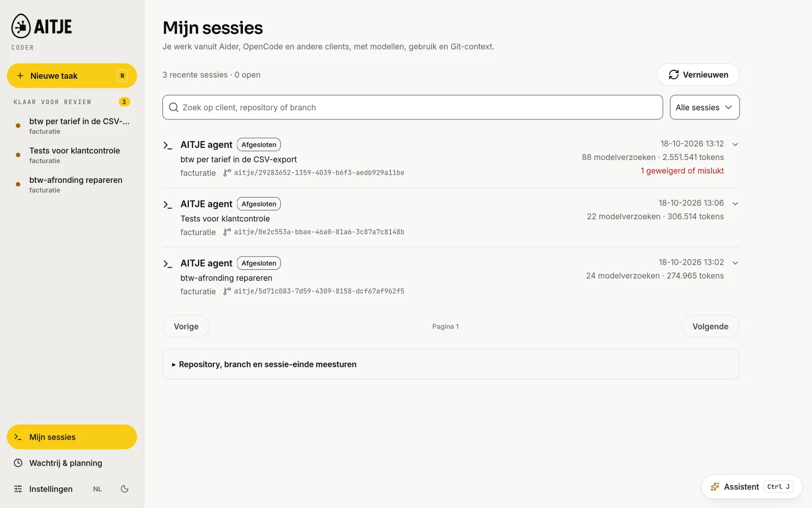The height and width of the screenshot is (508, 812).
Task: Click the 88 modelverzoeken token count
Action: [653, 157]
